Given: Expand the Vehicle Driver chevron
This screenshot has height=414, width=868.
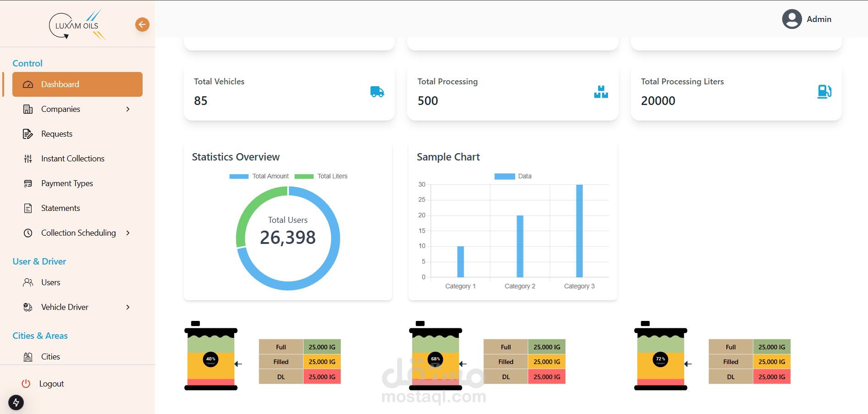Looking at the screenshot, I should (128, 307).
